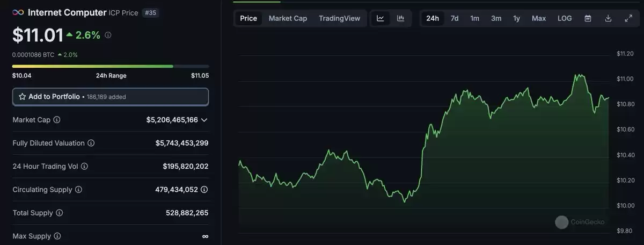The height and width of the screenshot is (245, 644).
Task: Select the 7d time range
Action: click(455, 18)
